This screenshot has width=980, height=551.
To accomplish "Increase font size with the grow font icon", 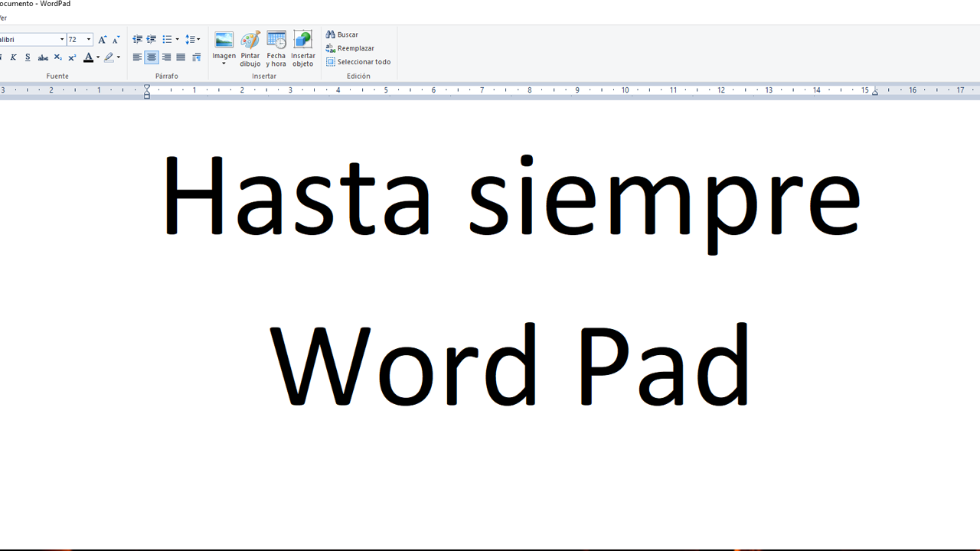I will tap(103, 40).
